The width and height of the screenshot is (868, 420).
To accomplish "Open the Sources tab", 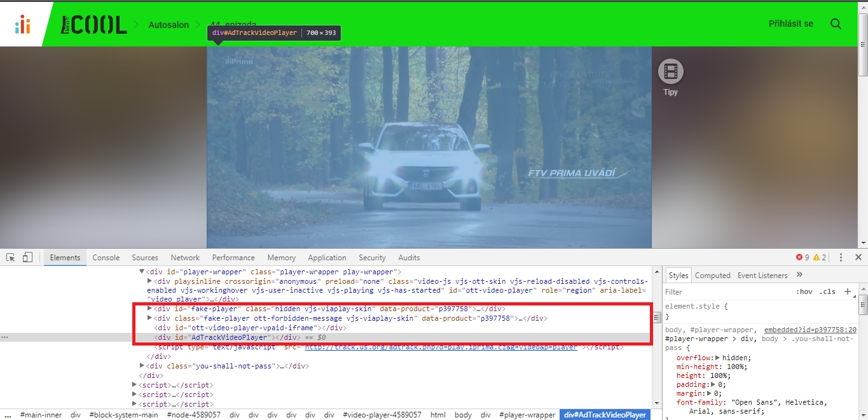I will click(x=145, y=258).
